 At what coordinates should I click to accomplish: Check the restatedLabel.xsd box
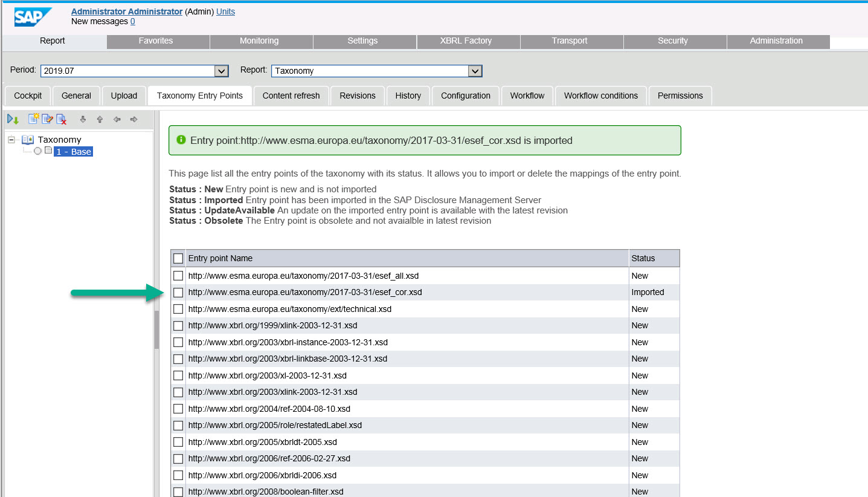pos(178,425)
